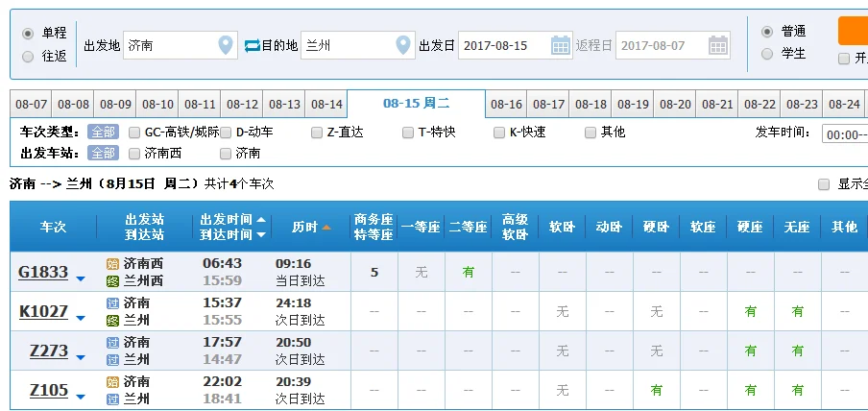
Task: Select the 单程 one-way radio button
Action: [28, 34]
